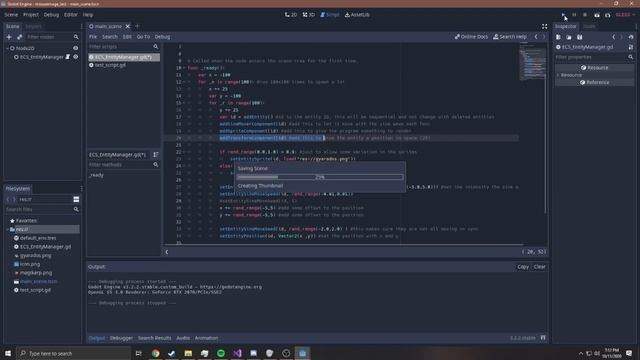640x360 pixels.
Task: Open script attached to ECS_EntityManager node
Action: coord(68,57)
